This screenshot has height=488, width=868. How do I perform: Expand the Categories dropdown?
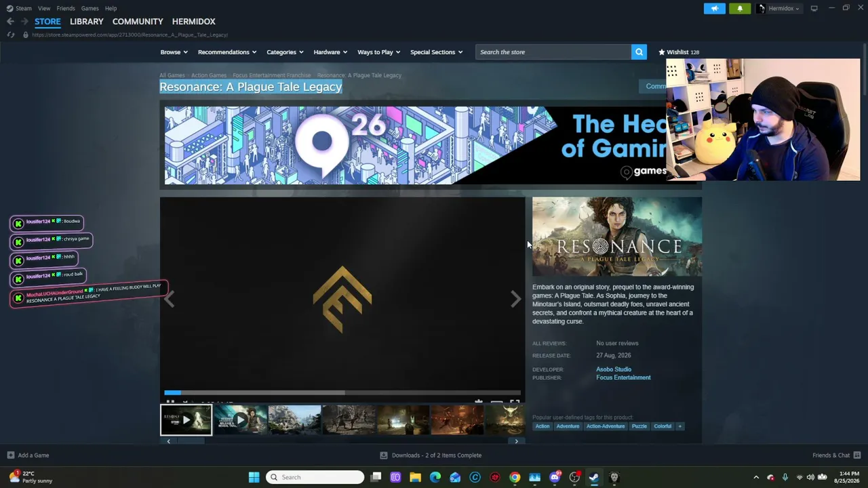click(285, 52)
